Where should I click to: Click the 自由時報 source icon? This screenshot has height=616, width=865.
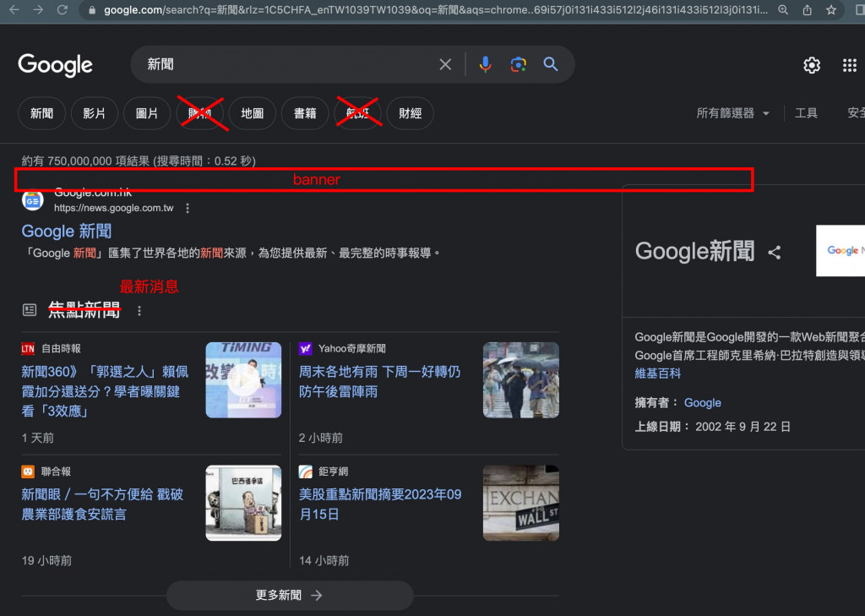point(28,348)
